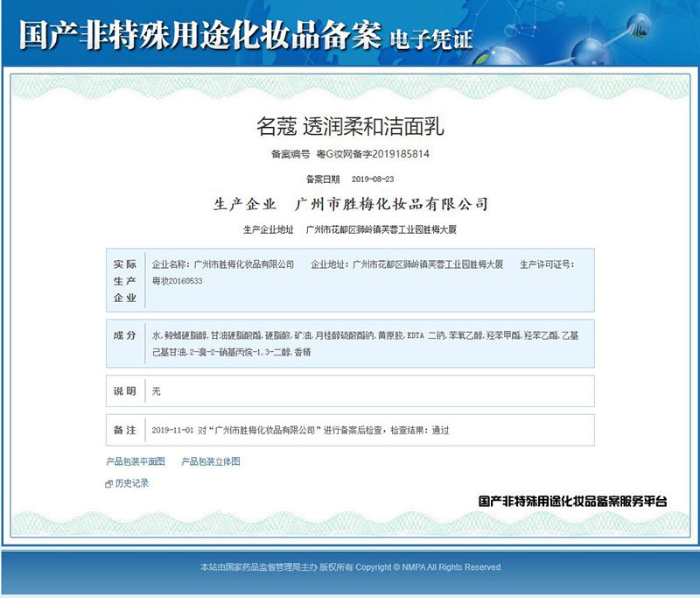Viewport: 700px width, 598px height.
Task: Click the 生产许可证号 label
Action: (x=547, y=264)
